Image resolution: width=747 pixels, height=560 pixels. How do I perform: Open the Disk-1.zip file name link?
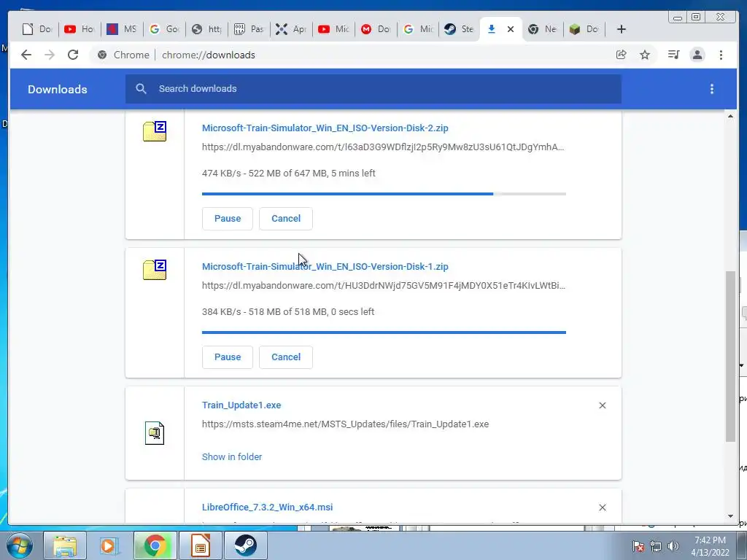[x=325, y=267]
